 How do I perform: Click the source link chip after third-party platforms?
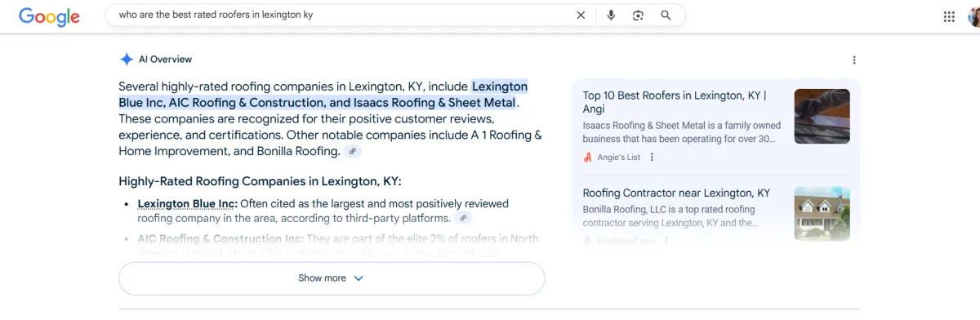(463, 218)
